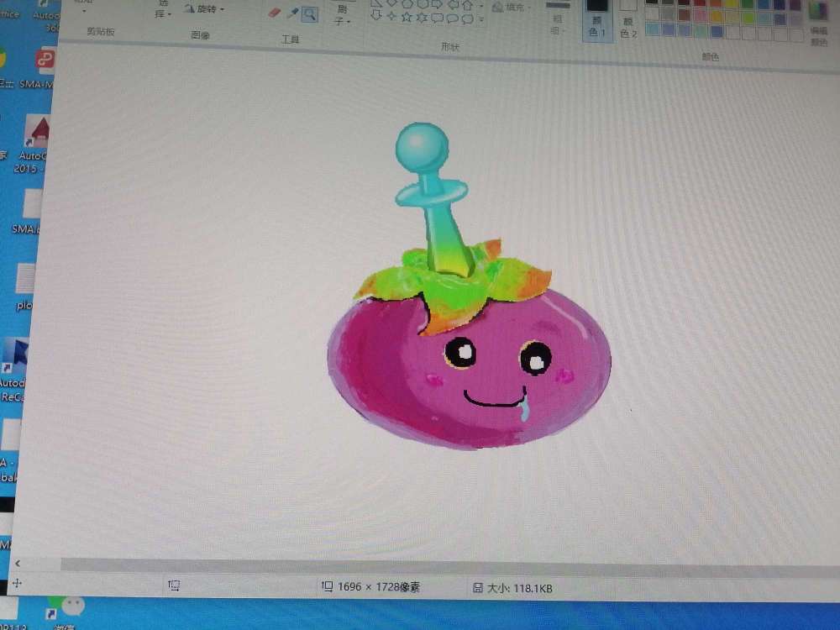
Task: Select the Eraser tool
Action: coord(274,13)
